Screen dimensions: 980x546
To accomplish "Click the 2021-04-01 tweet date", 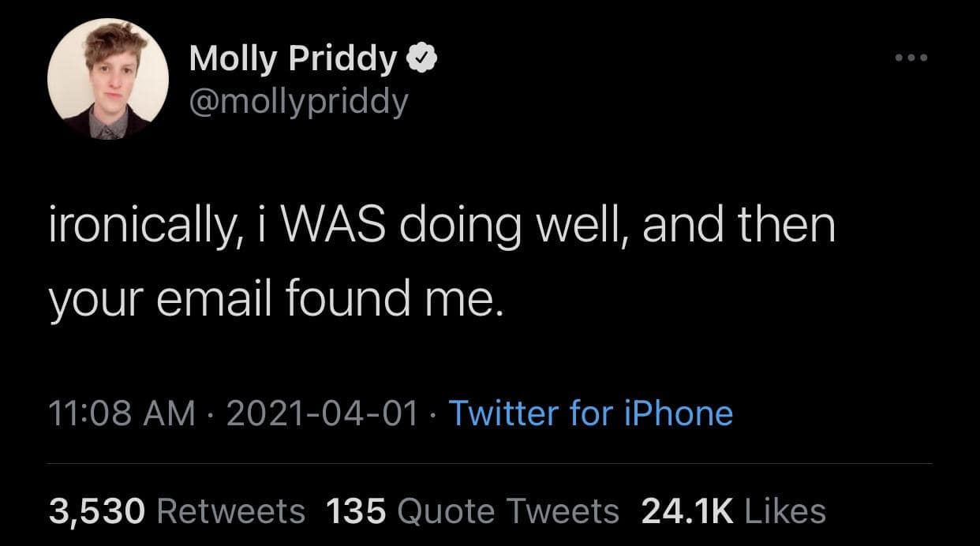I will 323,413.
